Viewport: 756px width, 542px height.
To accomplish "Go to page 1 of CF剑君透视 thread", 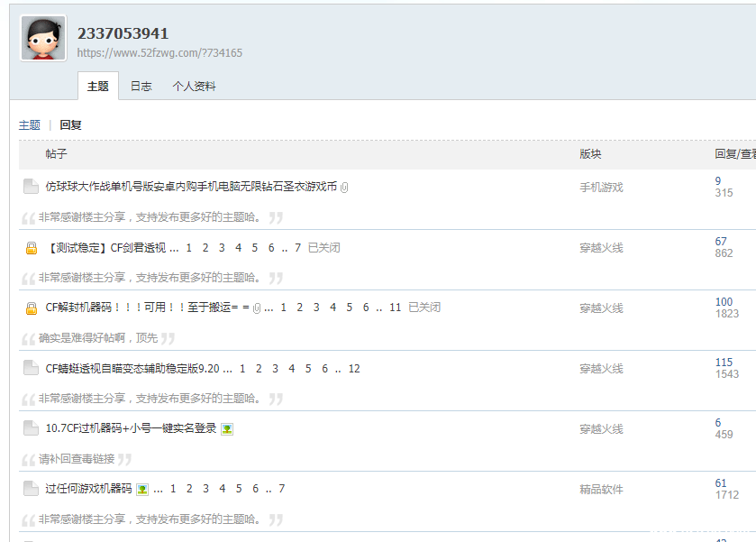I will [189, 248].
